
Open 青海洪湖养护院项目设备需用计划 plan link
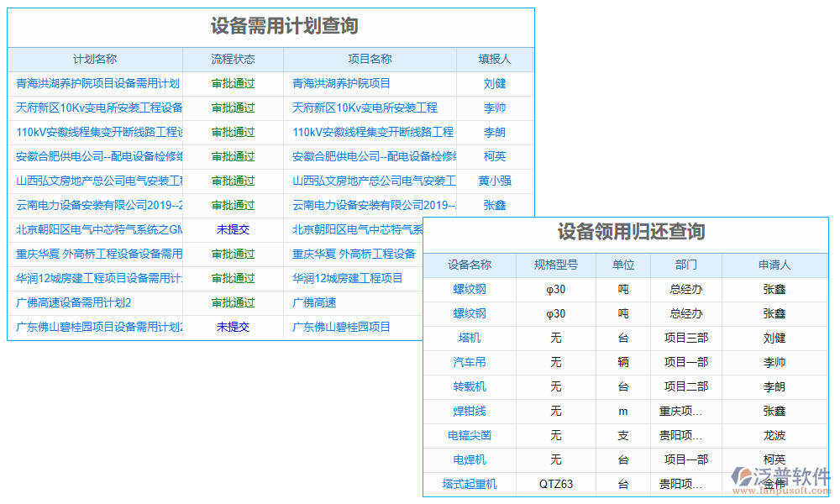95,83
